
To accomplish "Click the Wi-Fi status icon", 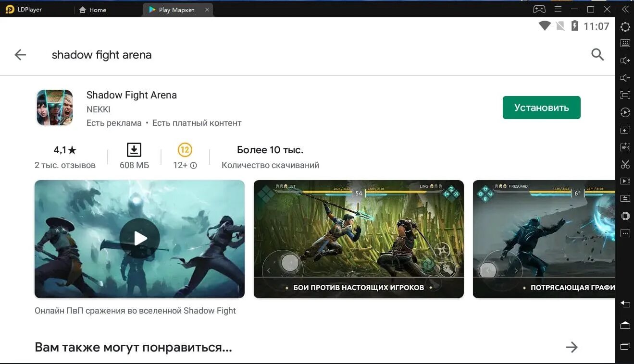I will [x=545, y=26].
